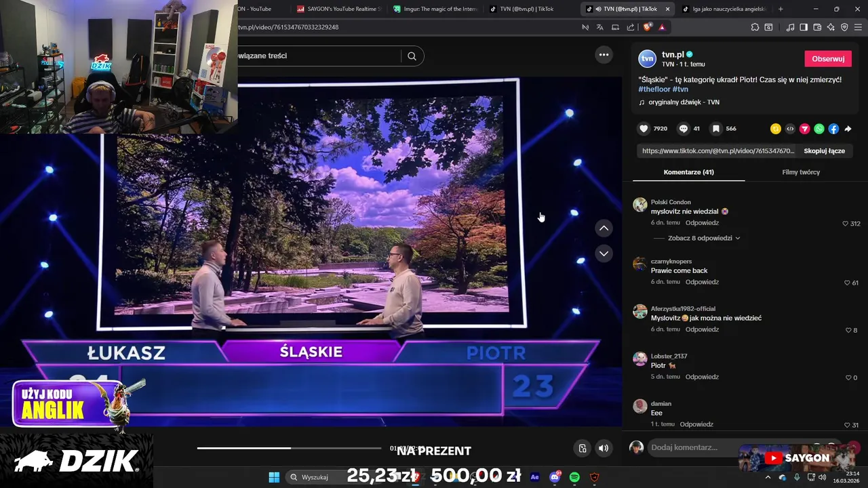Image resolution: width=868 pixels, height=488 pixels.
Task: Focus the TikTok search field
Action: (319, 56)
